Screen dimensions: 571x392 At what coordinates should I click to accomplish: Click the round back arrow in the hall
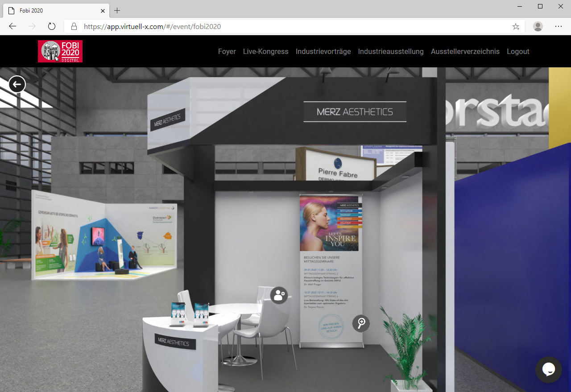click(17, 84)
